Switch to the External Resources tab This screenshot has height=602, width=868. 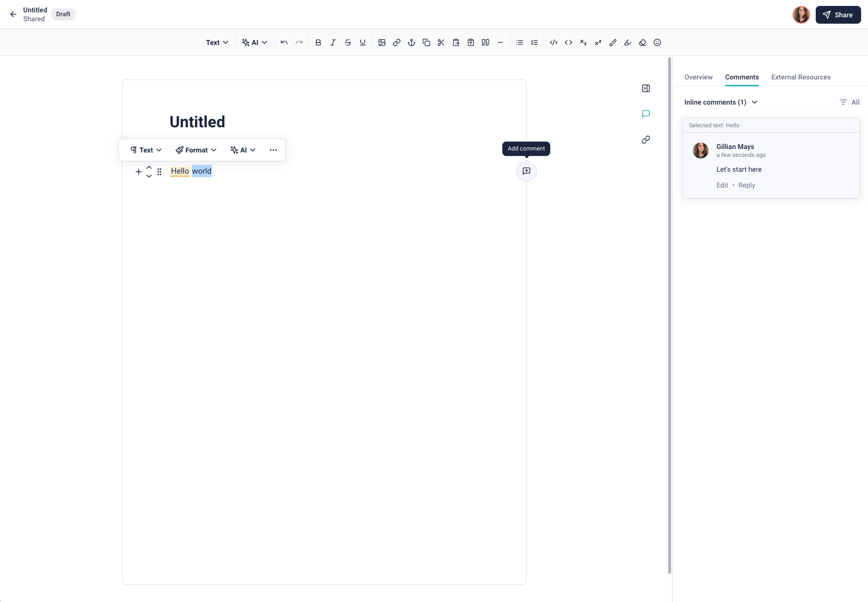801,77
